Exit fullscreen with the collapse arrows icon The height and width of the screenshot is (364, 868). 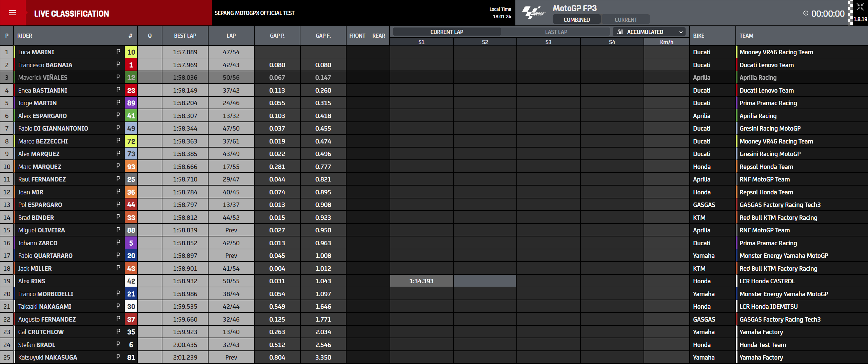coord(860,7)
